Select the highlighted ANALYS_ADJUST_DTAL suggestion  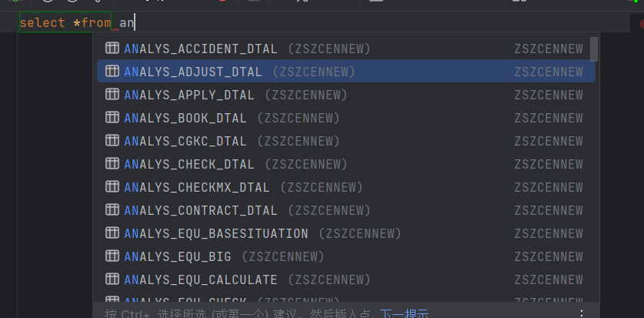pyautogui.click(x=345, y=72)
